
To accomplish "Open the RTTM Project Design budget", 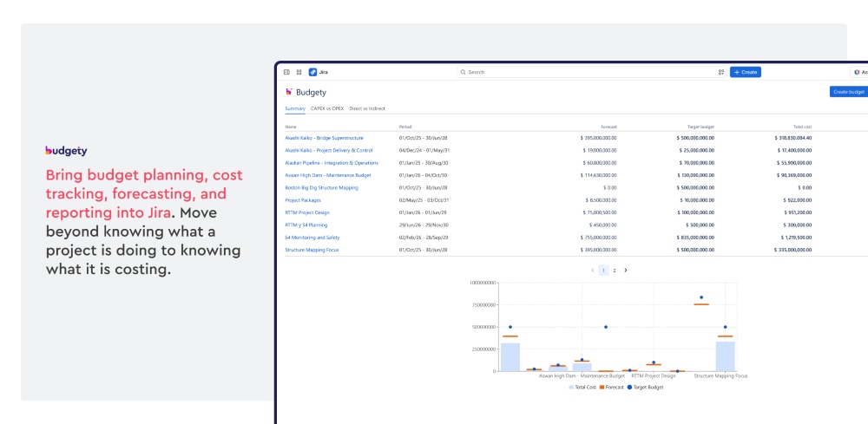I will coord(307,212).
